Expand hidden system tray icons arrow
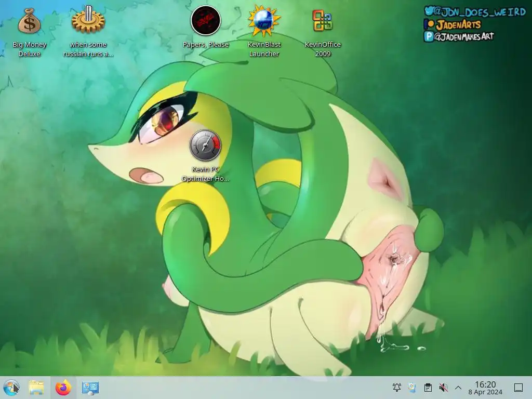 458,388
